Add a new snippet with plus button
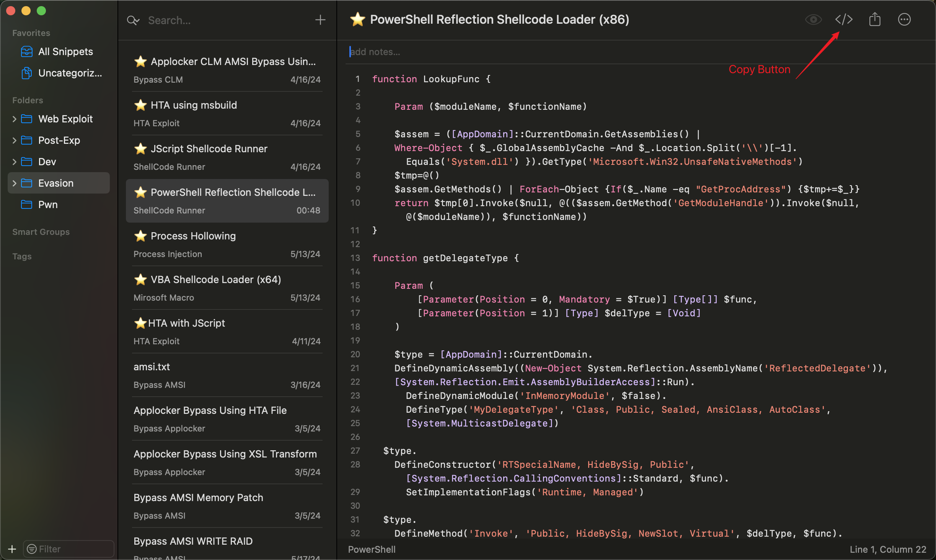The image size is (936, 560). pyautogui.click(x=320, y=20)
